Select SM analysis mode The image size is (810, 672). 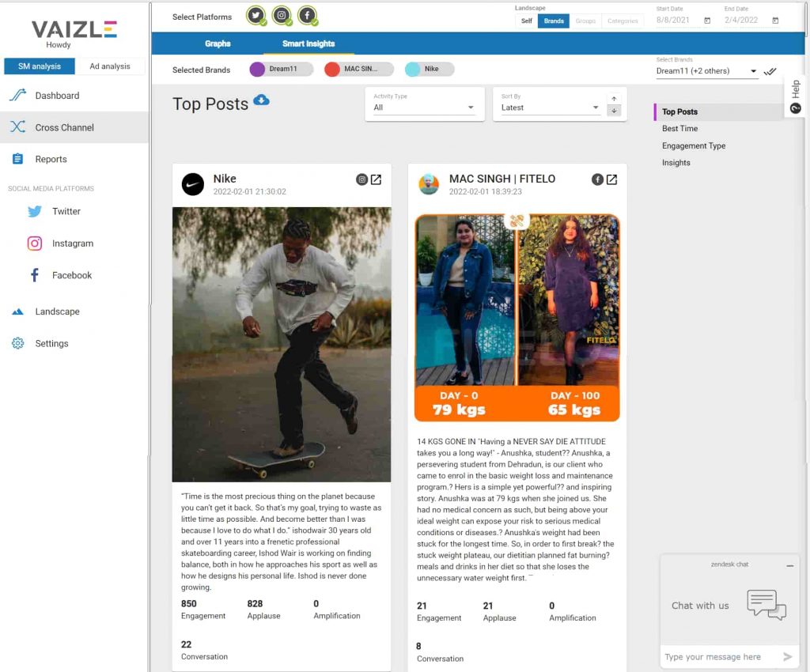pyautogui.click(x=40, y=66)
